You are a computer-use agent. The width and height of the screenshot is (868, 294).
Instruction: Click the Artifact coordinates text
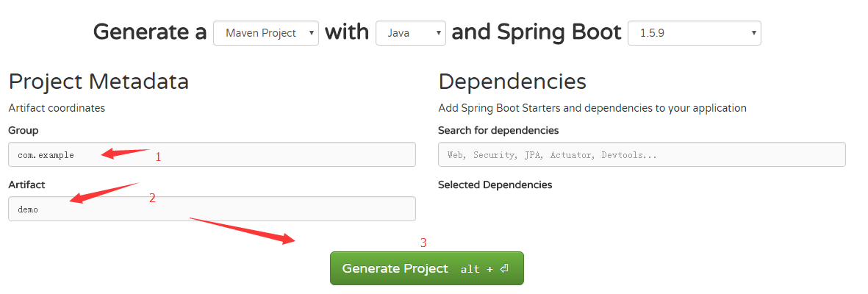57,108
